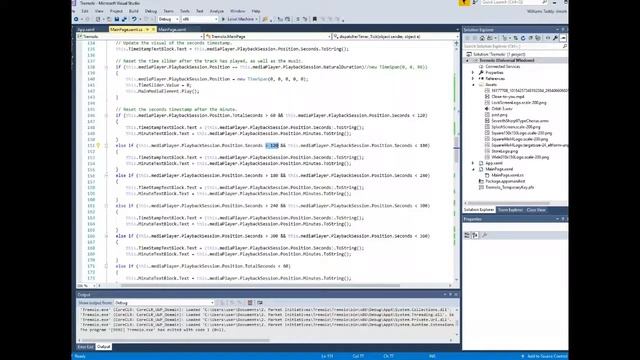This screenshot has width=640, height=360.
Task: Click notification flag icon in title bar
Action: 464,3
